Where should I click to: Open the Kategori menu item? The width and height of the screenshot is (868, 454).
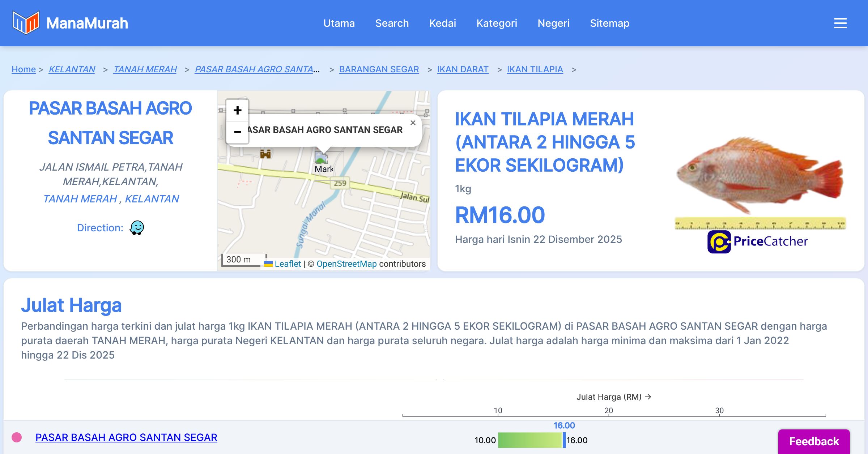(x=497, y=23)
